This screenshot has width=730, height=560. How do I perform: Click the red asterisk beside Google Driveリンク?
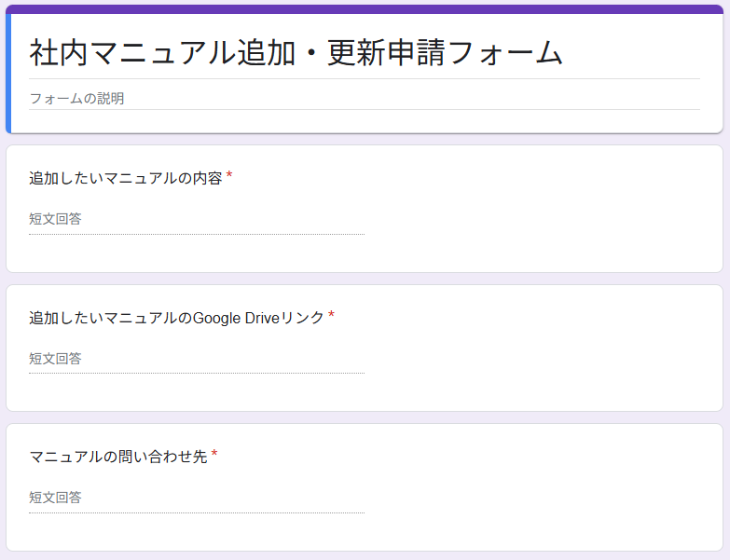tap(331, 316)
